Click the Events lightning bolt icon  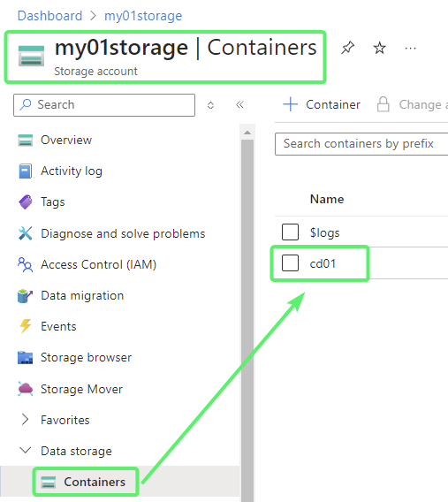coord(26,326)
